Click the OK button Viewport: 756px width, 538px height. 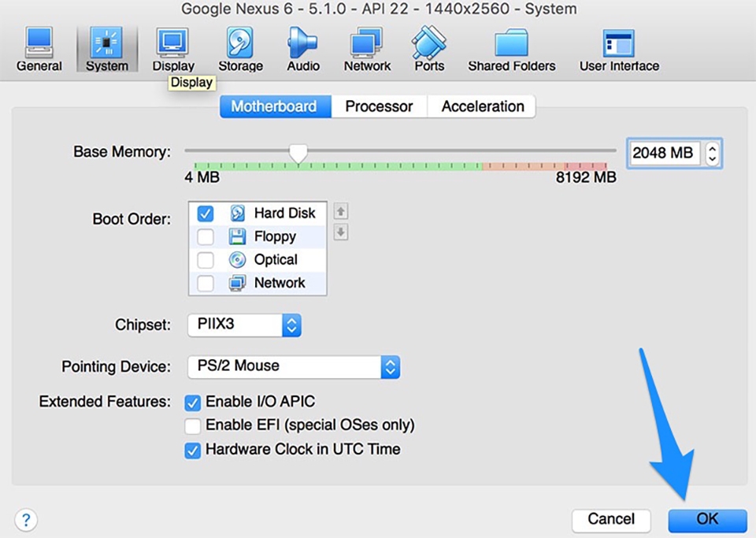(x=707, y=520)
